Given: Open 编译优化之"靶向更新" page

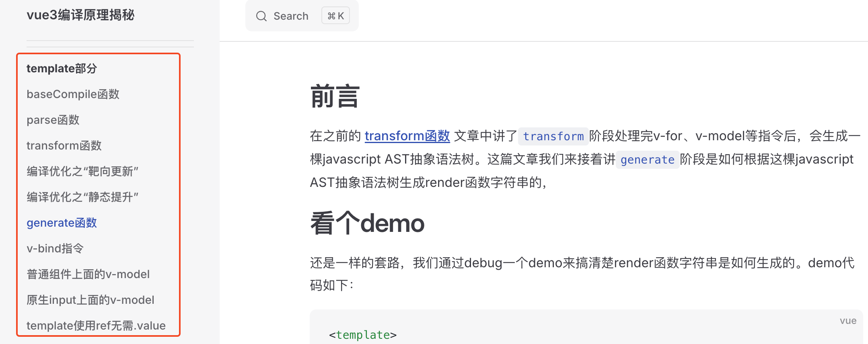Looking at the screenshot, I should tap(82, 172).
